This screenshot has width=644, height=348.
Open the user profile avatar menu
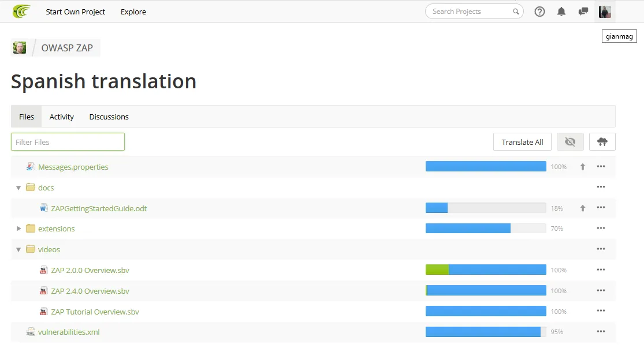tap(605, 12)
